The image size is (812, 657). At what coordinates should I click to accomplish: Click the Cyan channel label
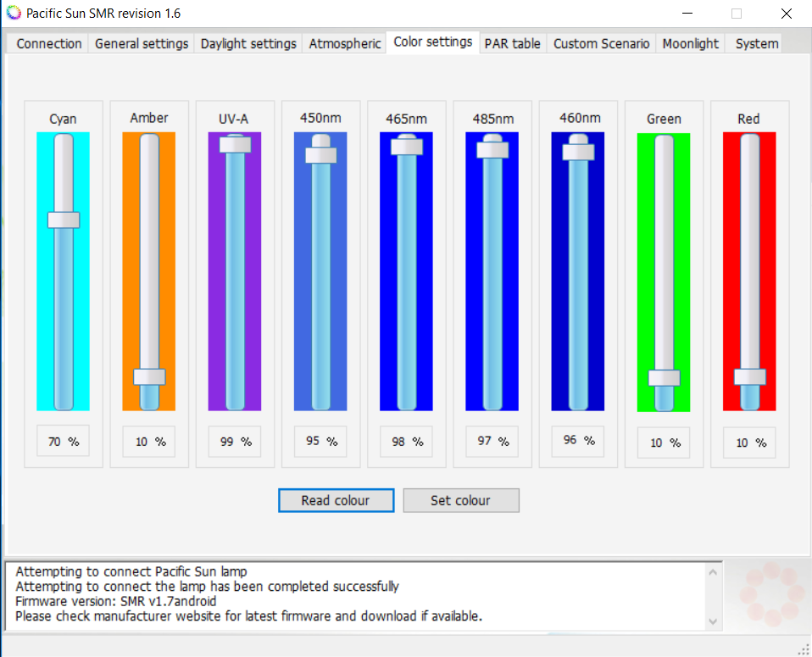[x=64, y=120]
